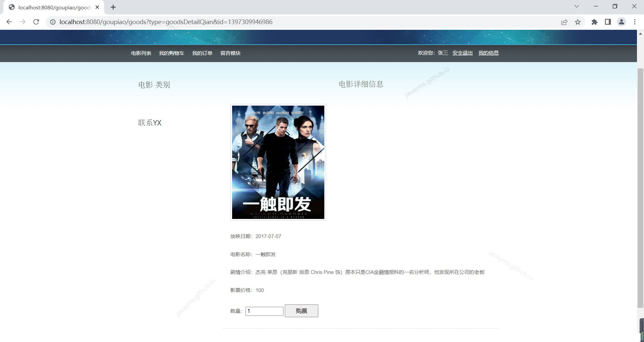
Task: Click the 欢迎您：张三 greeting text
Action: 433,53
